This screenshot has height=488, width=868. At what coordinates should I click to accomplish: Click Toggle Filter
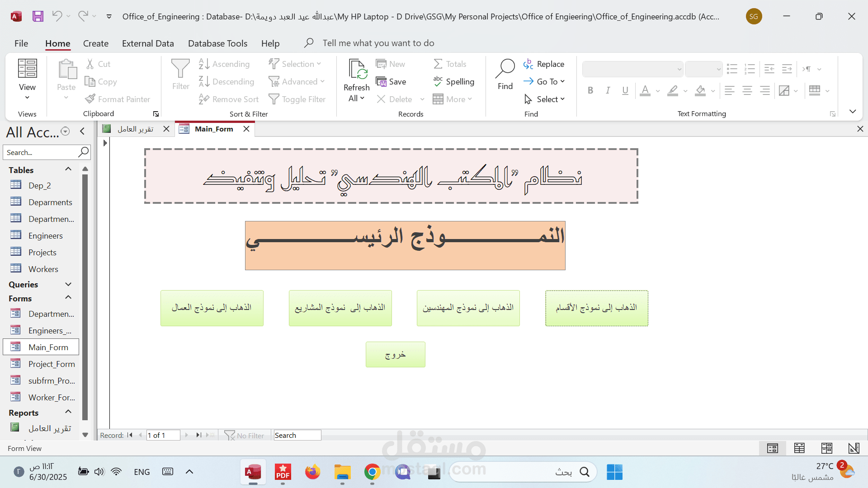pos(297,99)
